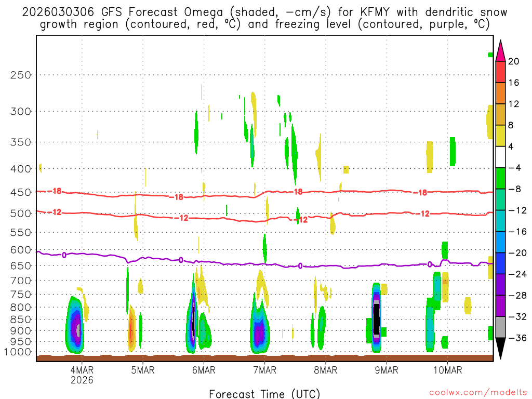Screen dimensions: 532x399
Task: Click the 7MAR tick label on time axis
Action: click(264, 370)
